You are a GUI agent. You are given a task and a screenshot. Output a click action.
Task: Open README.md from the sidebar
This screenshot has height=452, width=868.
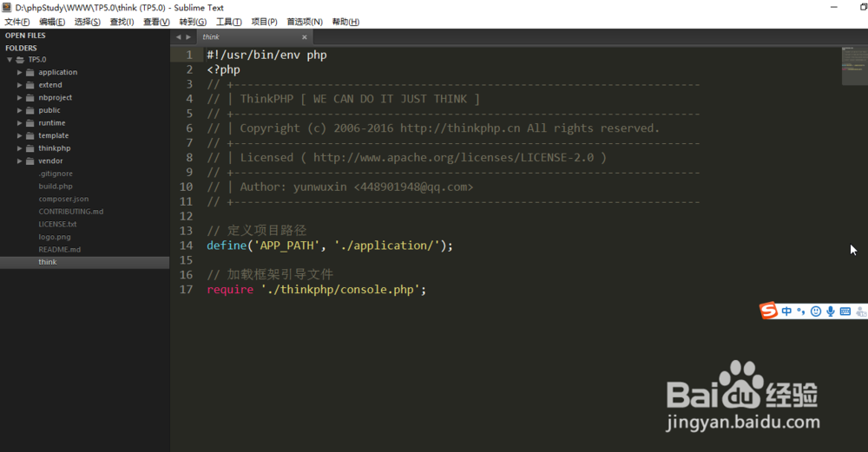pyautogui.click(x=59, y=249)
